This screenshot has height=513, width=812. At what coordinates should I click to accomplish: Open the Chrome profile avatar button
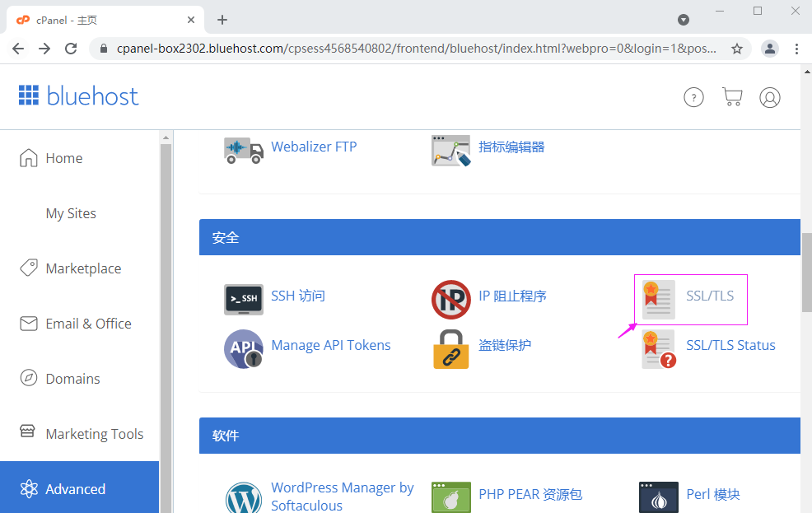[x=769, y=49]
